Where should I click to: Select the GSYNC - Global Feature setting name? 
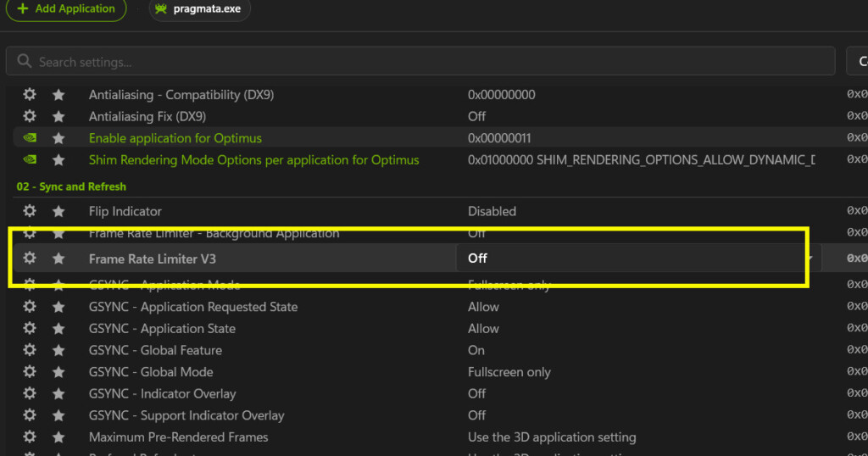coord(156,350)
